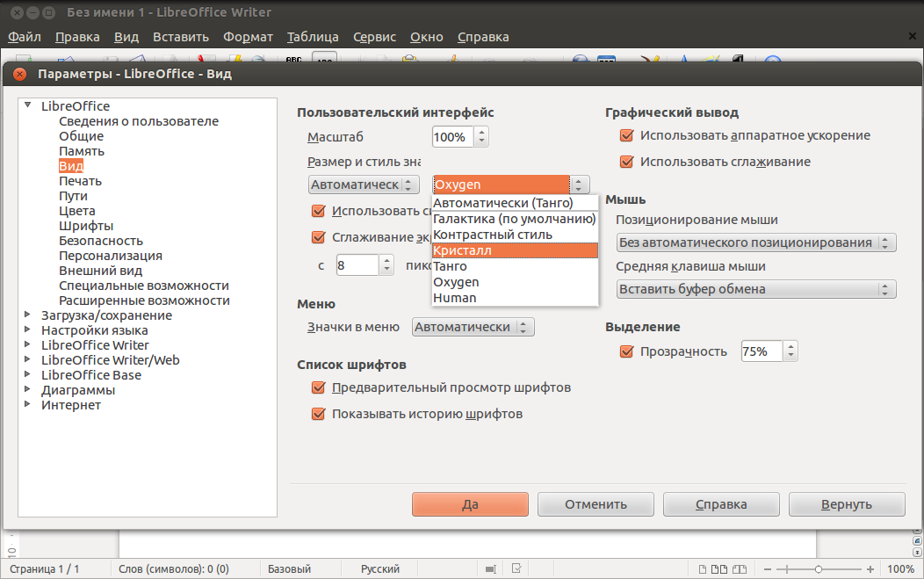Select Oxygen in the open dropdown list
Image resolution: width=924 pixels, height=579 pixels.
[x=515, y=282]
